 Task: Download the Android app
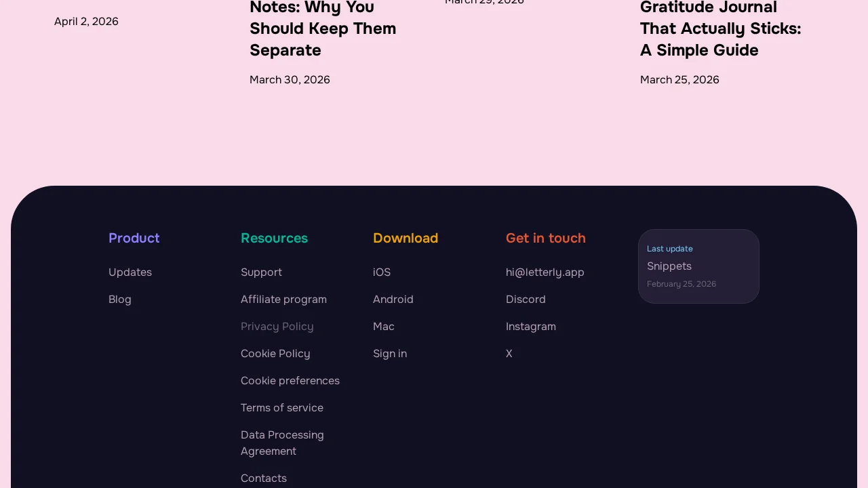(393, 299)
